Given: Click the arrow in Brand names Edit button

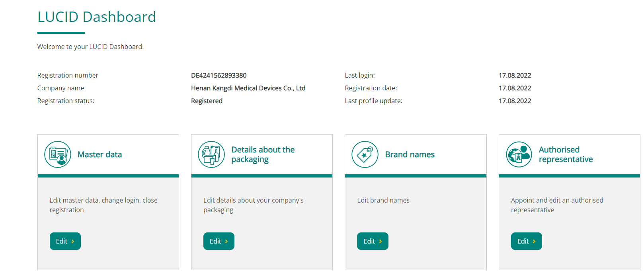Looking at the screenshot, I should (381, 241).
